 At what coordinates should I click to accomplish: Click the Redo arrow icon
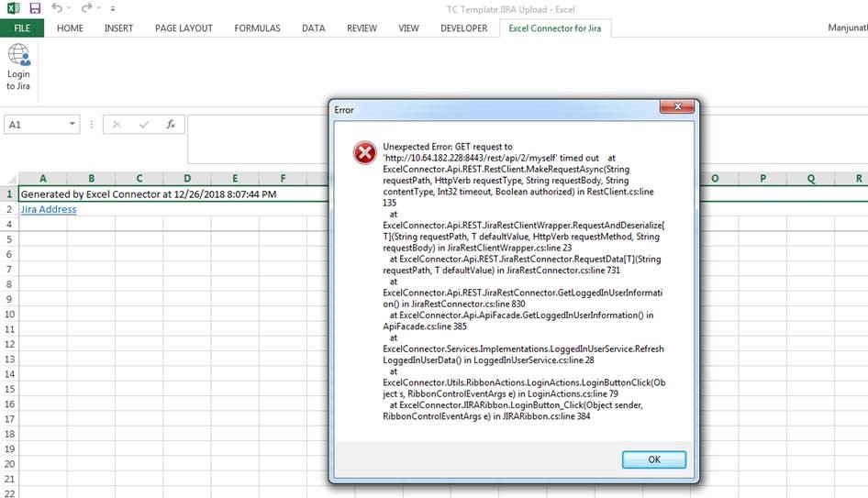(86, 7)
